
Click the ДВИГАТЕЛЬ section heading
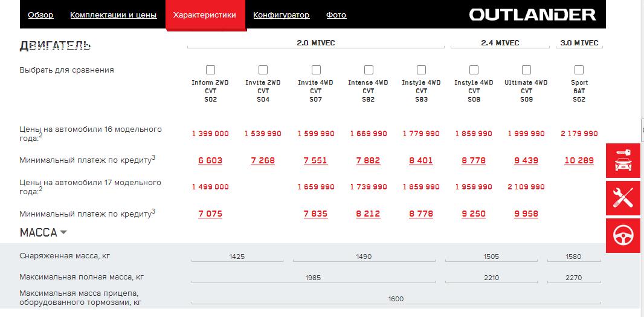coord(55,45)
